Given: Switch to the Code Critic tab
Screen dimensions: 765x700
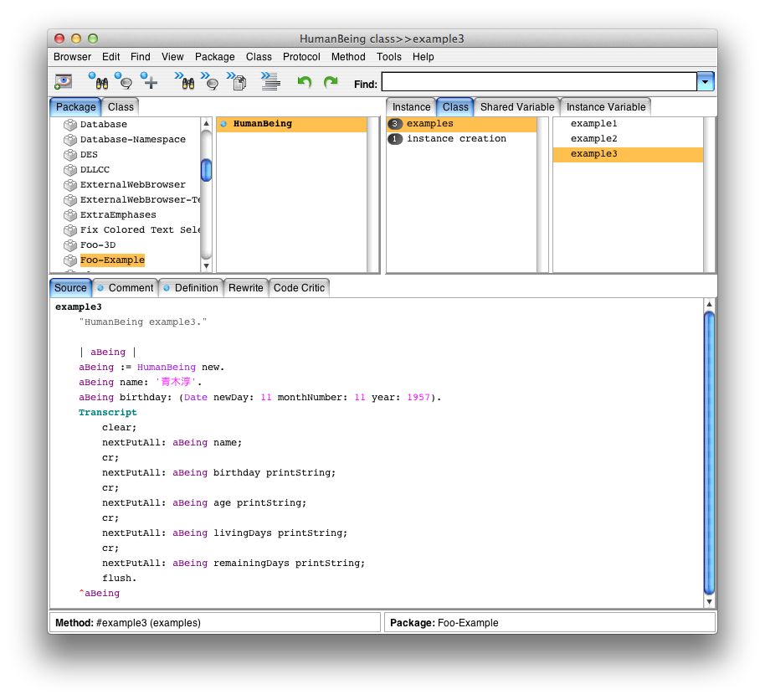Looking at the screenshot, I should pyautogui.click(x=299, y=288).
